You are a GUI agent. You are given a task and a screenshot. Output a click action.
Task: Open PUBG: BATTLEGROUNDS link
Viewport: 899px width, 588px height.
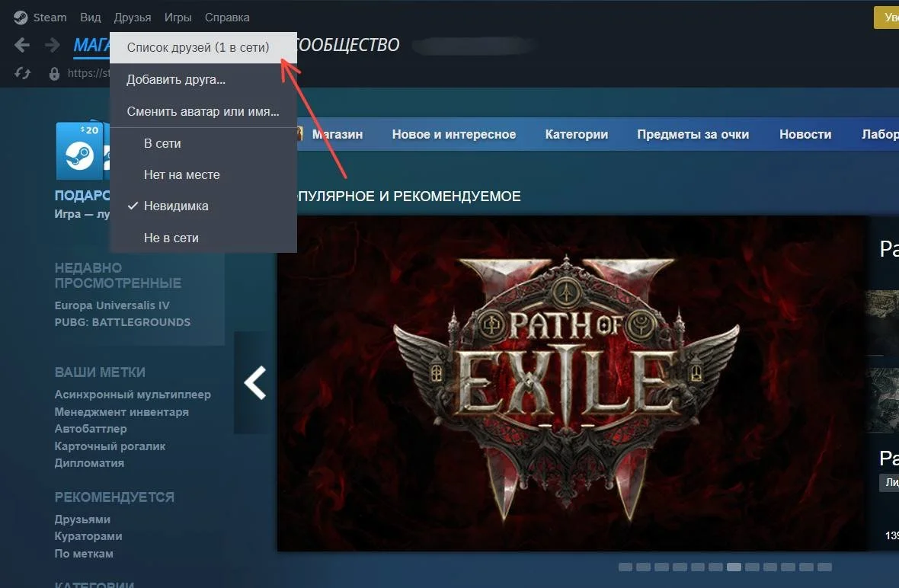pos(122,322)
